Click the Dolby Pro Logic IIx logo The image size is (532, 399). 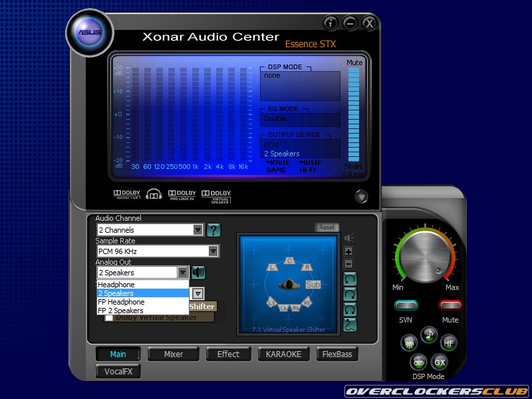click(x=182, y=195)
